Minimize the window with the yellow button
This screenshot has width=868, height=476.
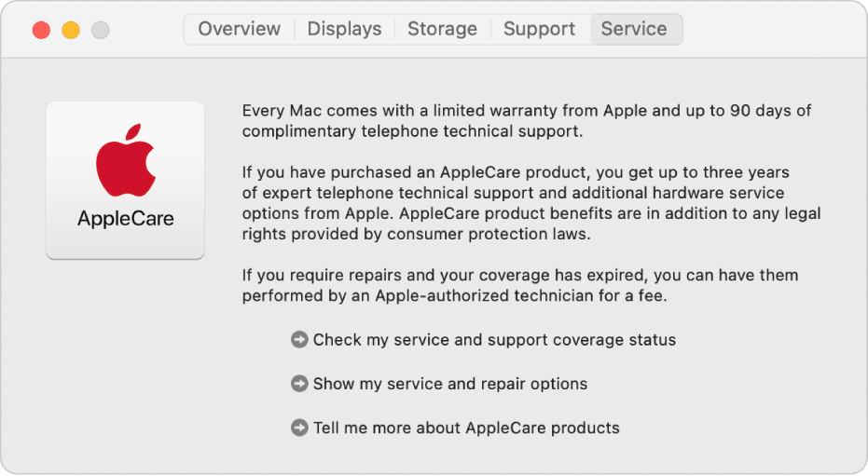(x=71, y=30)
